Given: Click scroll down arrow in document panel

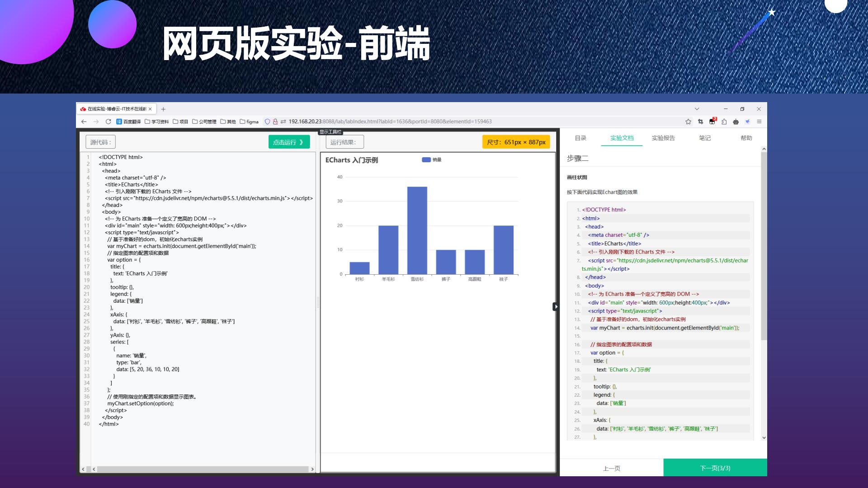Looking at the screenshot, I should pyautogui.click(x=764, y=437).
